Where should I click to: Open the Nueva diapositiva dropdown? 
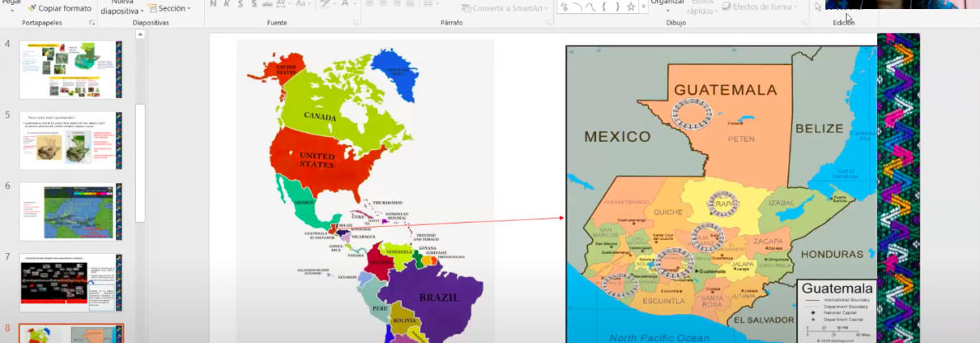[x=121, y=7]
